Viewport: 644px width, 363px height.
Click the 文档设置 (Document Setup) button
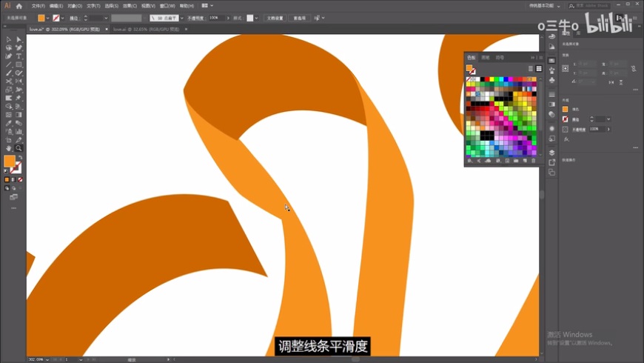(275, 18)
